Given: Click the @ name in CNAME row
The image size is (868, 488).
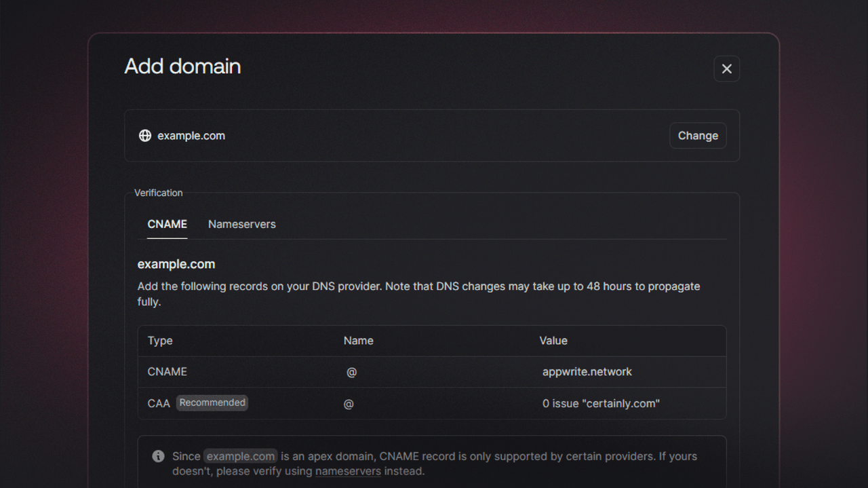Looking at the screenshot, I should (351, 373).
